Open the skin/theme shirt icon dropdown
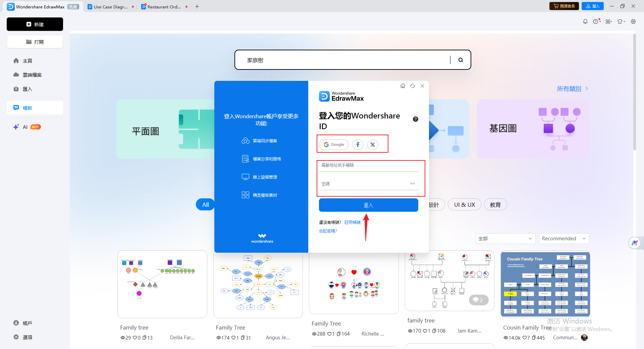Image resolution: width=644 pixels, height=349 pixels. (x=621, y=21)
